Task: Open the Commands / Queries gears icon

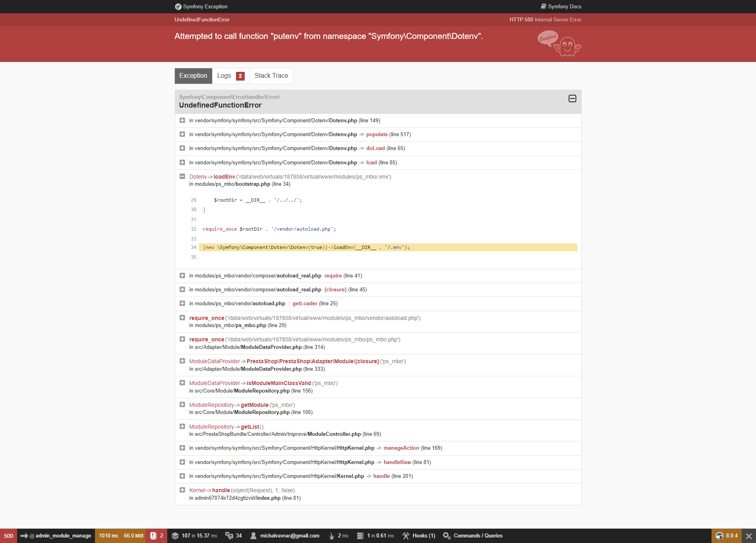Action: point(447,536)
